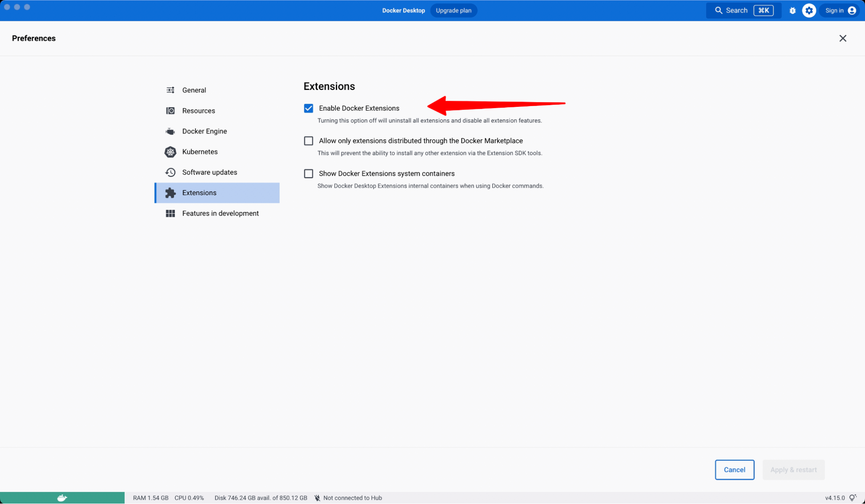Click the General settings icon
Image resolution: width=865 pixels, height=504 pixels.
click(x=171, y=90)
